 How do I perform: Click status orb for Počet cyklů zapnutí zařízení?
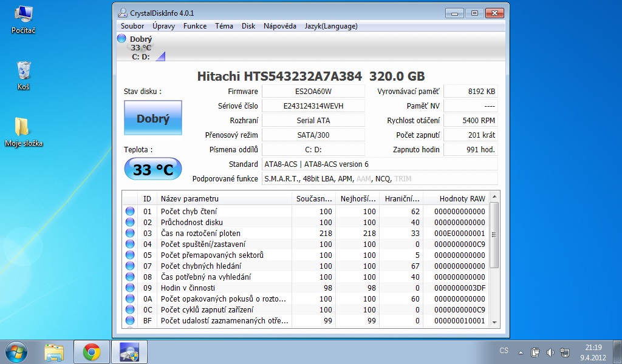[x=130, y=309]
